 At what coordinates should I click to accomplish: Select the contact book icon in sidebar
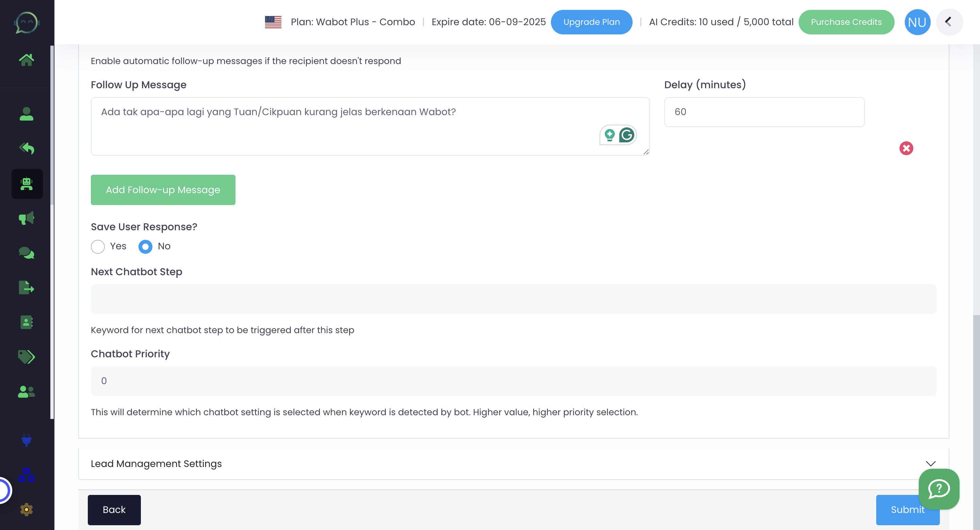click(x=26, y=323)
